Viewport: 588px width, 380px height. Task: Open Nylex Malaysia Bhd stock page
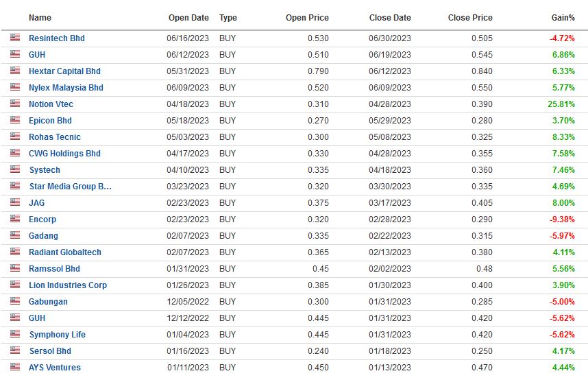(66, 88)
